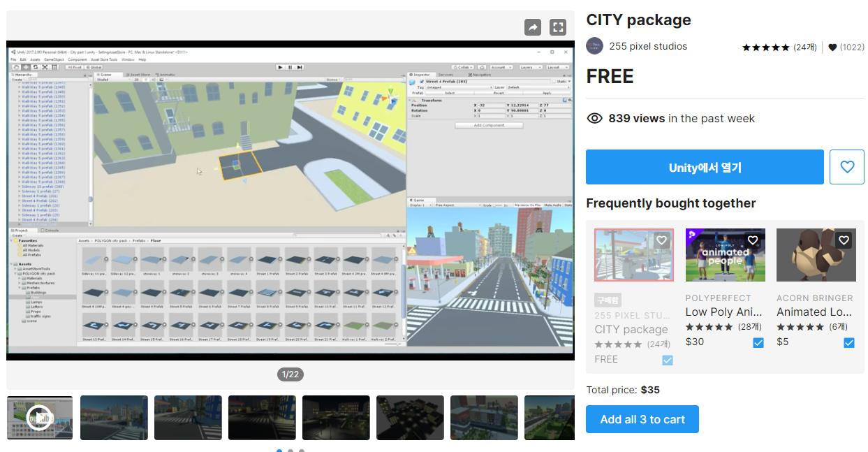Click the 'Total price: $35' text

(x=623, y=390)
